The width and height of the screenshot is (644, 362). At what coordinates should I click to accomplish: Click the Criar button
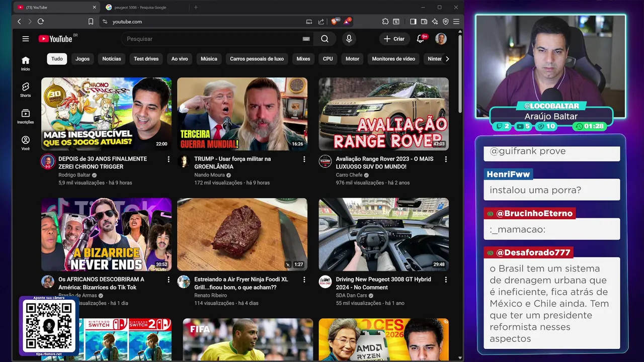(394, 39)
